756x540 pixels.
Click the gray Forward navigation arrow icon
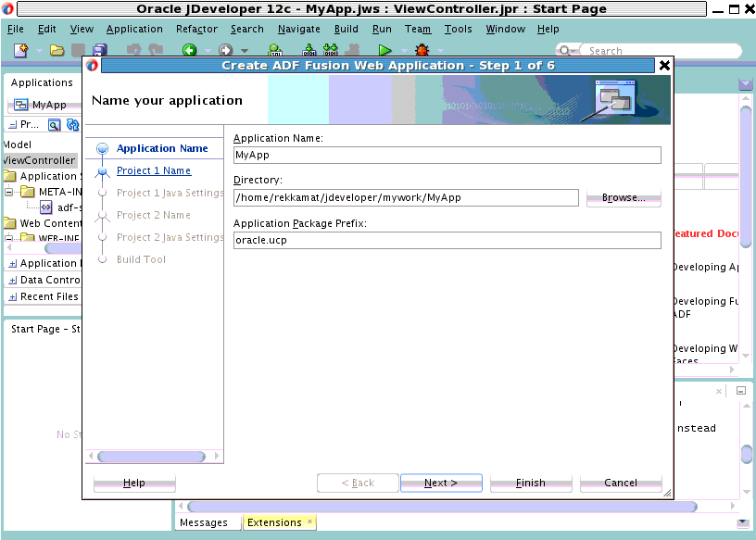coord(226,50)
